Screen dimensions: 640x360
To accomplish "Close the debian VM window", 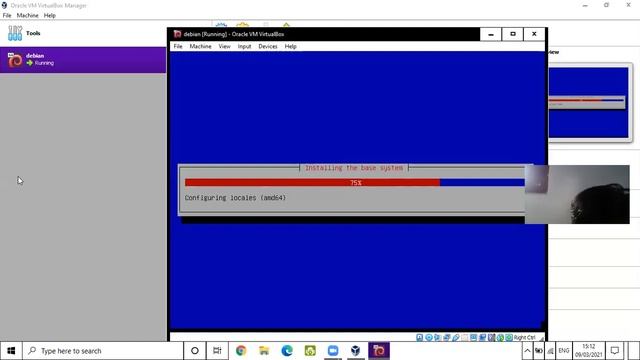I will 534,34.
